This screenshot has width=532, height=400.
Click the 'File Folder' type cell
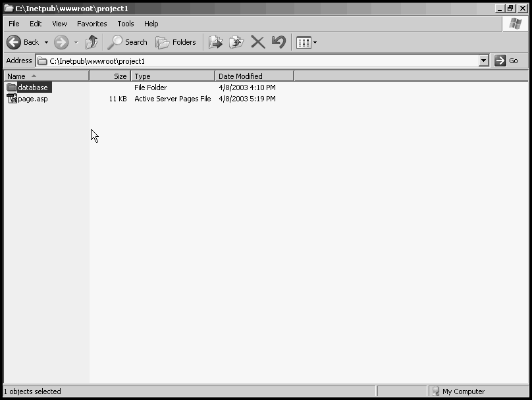tap(150, 87)
